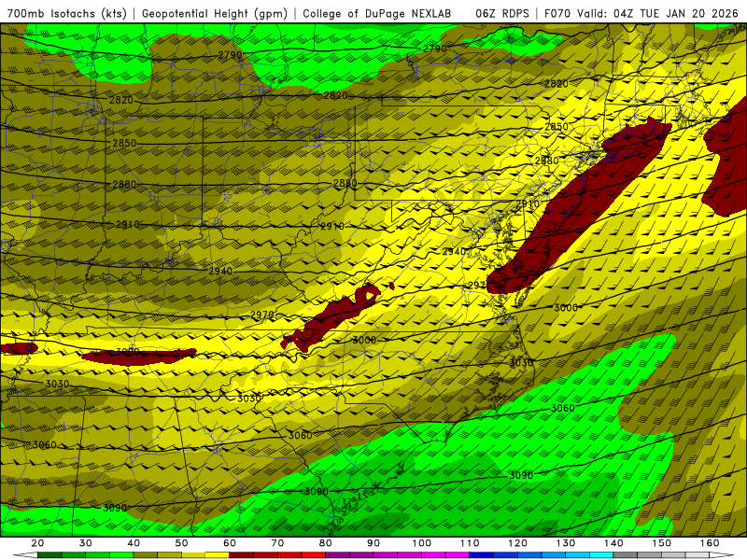
Task: Click the leftmost 2910 height contour label
Action: 127,224
